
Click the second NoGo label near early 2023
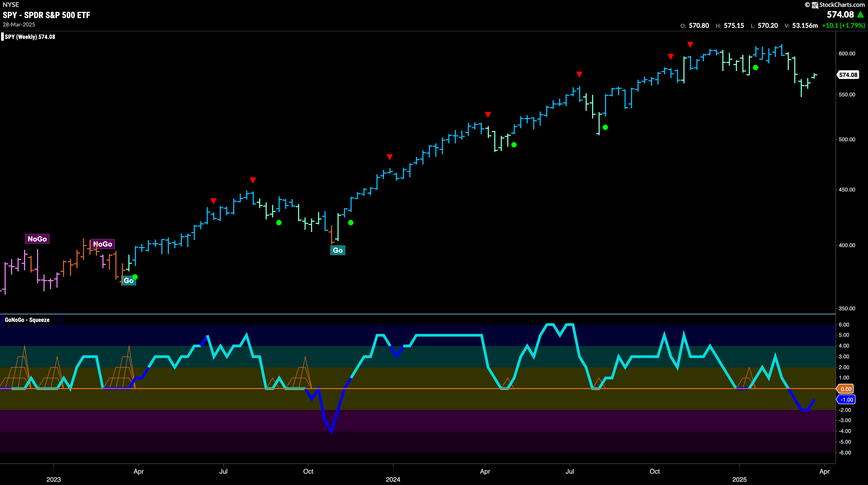click(103, 244)
